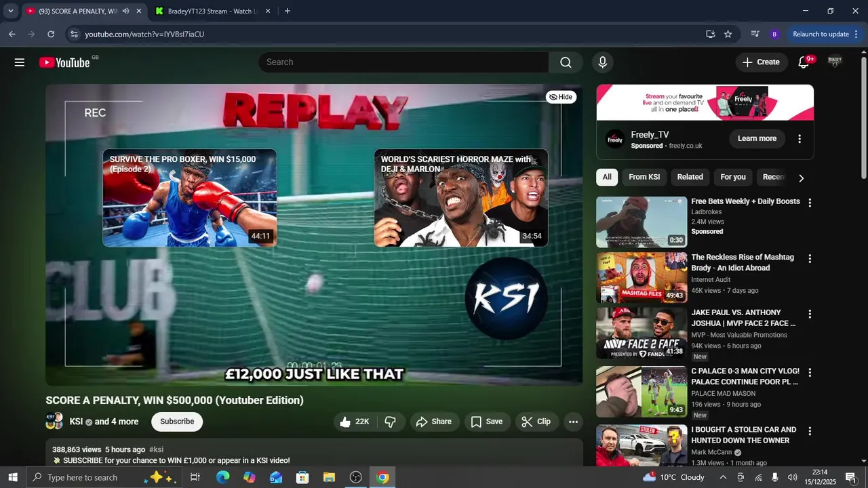Subscribe to KSI channel

177,422
